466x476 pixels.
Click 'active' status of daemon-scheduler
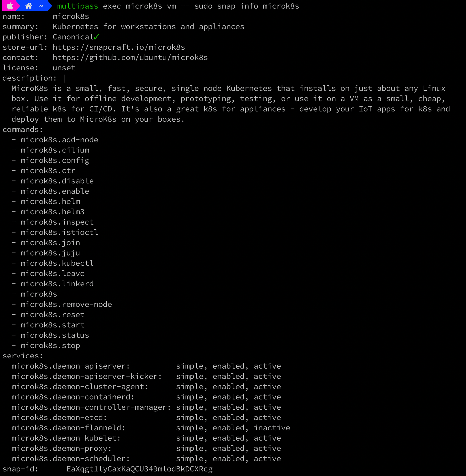[x=267, y=459]
